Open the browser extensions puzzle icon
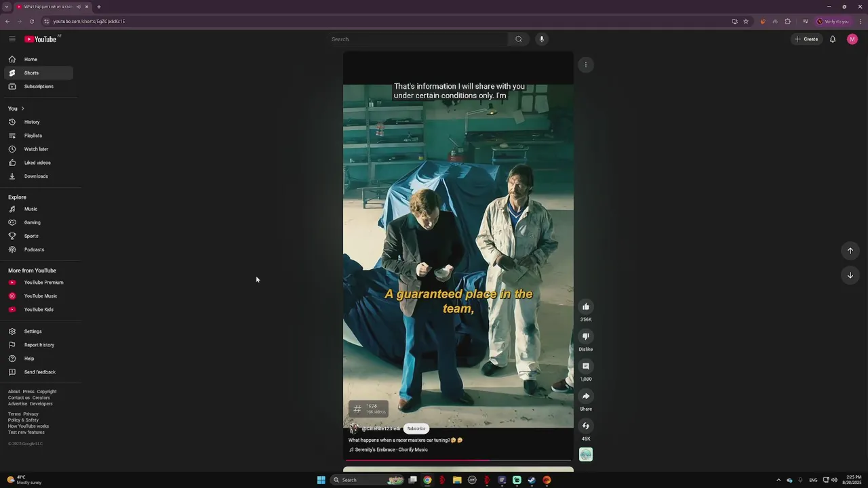Screen dimensions: 868x488 point(788,22)
